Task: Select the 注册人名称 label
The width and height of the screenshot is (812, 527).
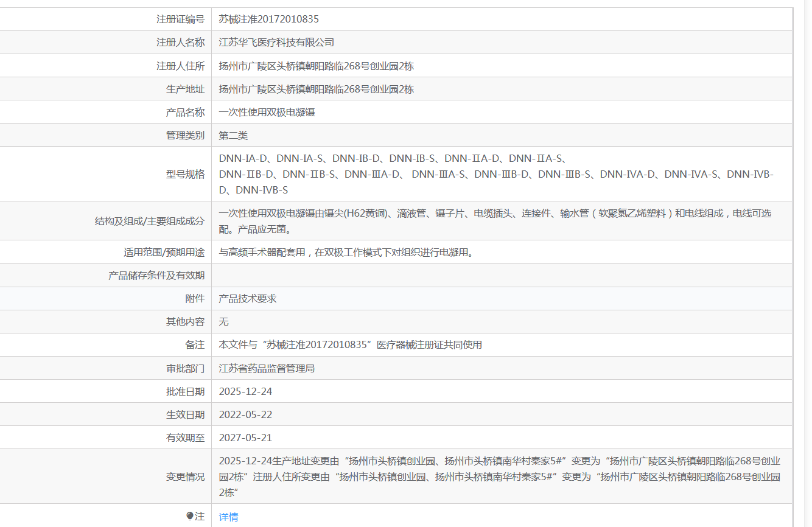Action: tap(180, 43)
